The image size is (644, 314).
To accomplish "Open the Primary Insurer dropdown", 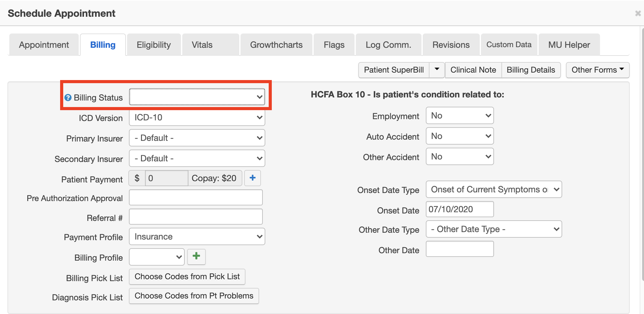I will [197, 138].
